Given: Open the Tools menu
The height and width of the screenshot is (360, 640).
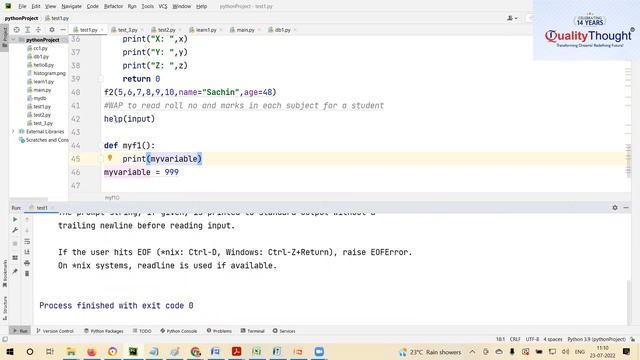Looking at the screenshot, I should point(147,7).
